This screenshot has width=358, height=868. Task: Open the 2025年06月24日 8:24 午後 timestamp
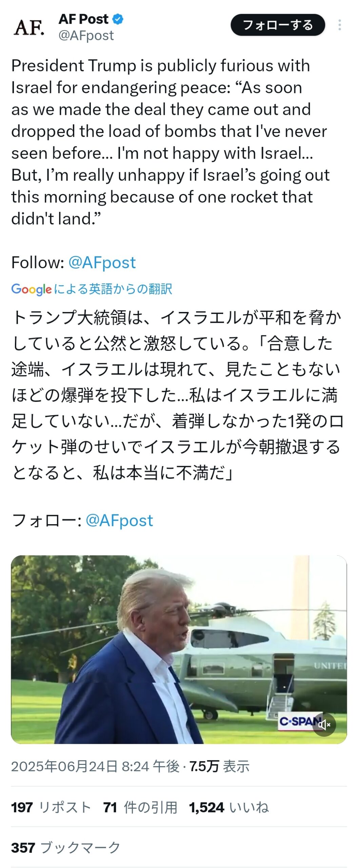pos(95,766)
